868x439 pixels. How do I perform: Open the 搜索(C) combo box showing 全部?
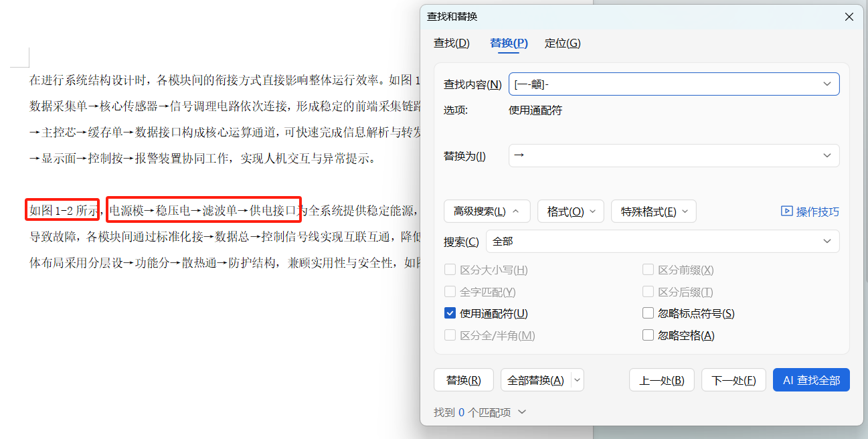pyautogui.click(x=663, y=241)
